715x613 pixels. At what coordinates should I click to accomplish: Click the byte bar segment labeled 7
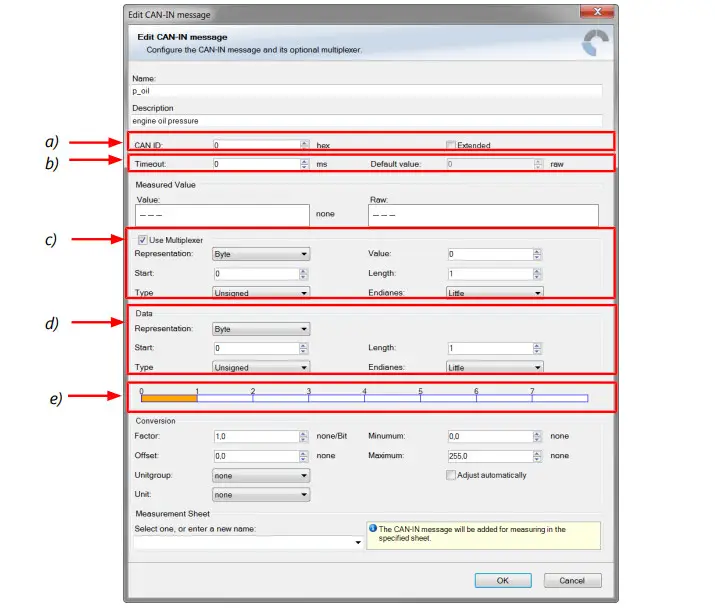(560, 398)
